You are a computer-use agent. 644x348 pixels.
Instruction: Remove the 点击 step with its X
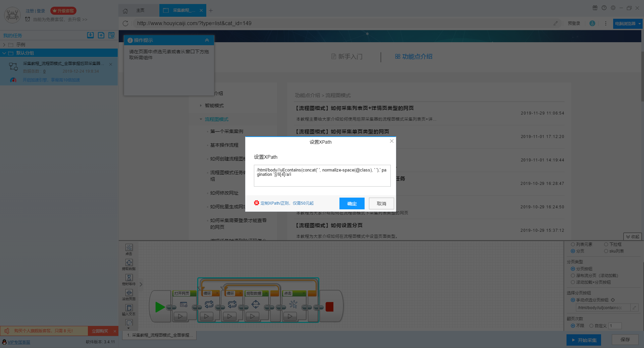[x=304, y=293]
